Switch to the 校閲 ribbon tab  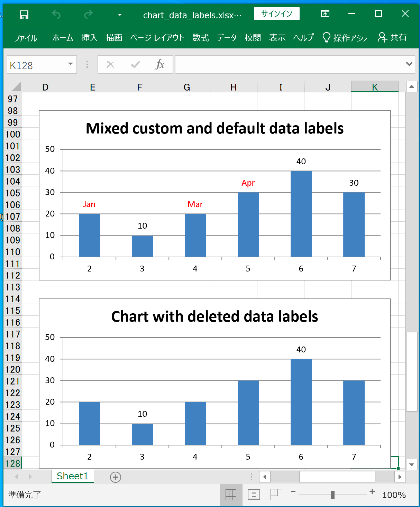coord(253,38)
